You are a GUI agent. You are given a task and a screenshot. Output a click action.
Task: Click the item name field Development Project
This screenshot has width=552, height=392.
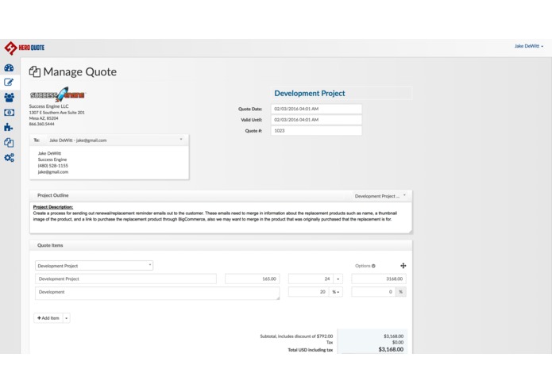[x=125, y=279]
